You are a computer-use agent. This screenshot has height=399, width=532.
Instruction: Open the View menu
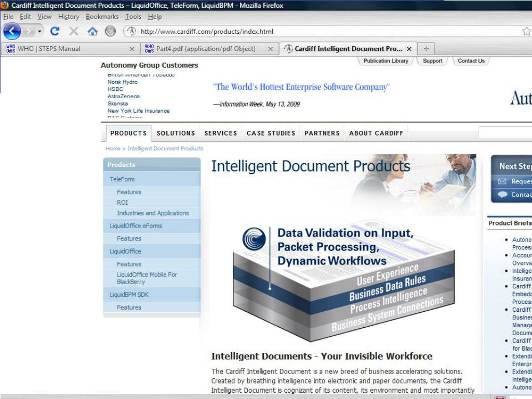[45, 17]
